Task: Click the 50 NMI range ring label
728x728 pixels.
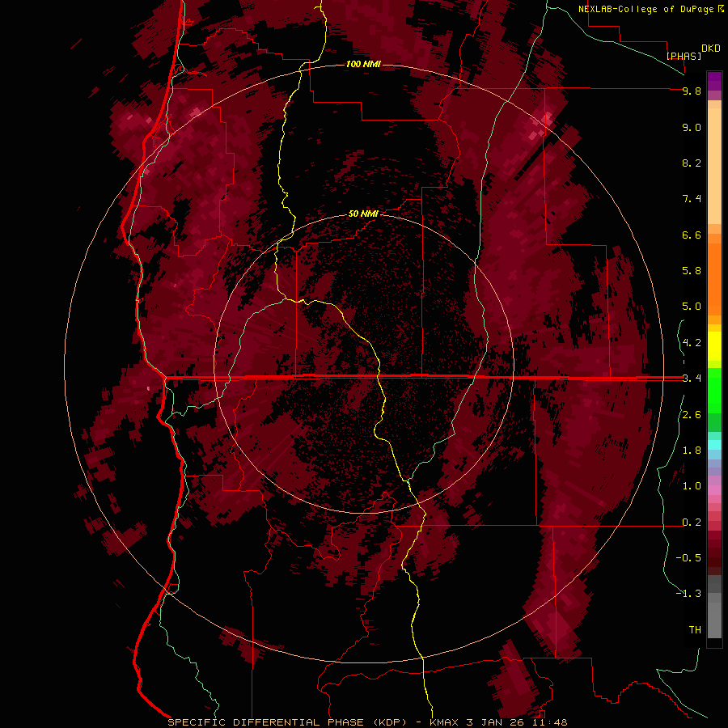Action: 363,214
